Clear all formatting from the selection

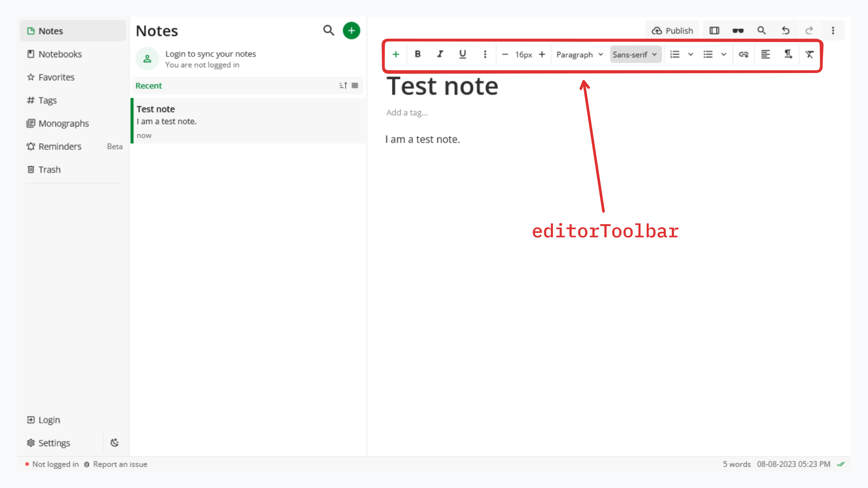(x=809, y=54)
